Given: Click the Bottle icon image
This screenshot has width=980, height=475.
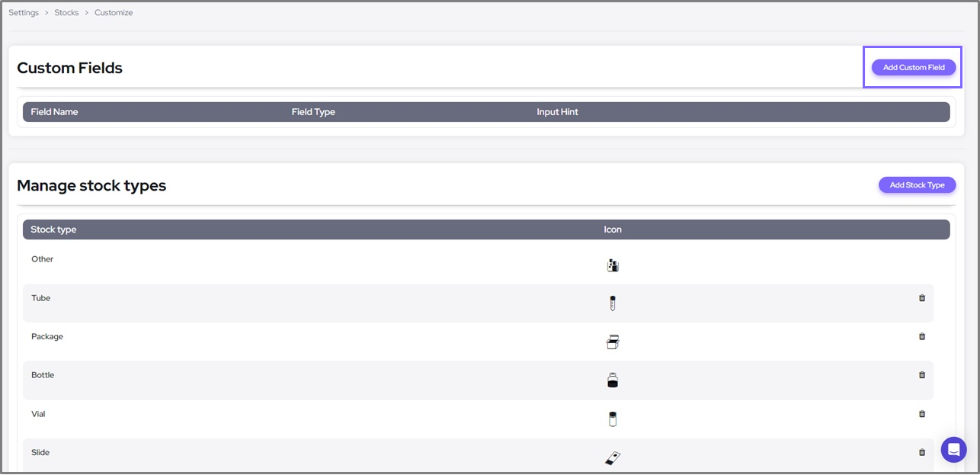Looking at the screenshot, I should (613, 380).
